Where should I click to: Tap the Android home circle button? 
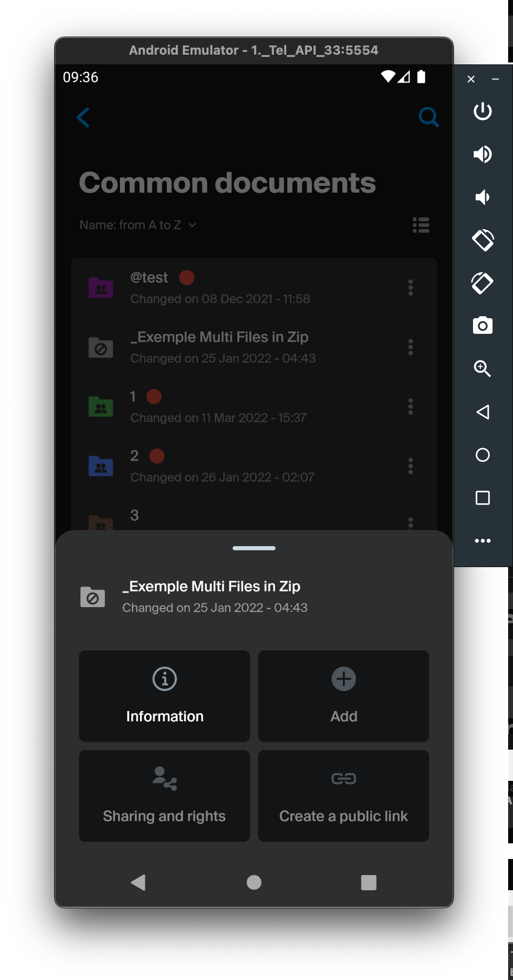pyautogui.click(x=254, y=882)
